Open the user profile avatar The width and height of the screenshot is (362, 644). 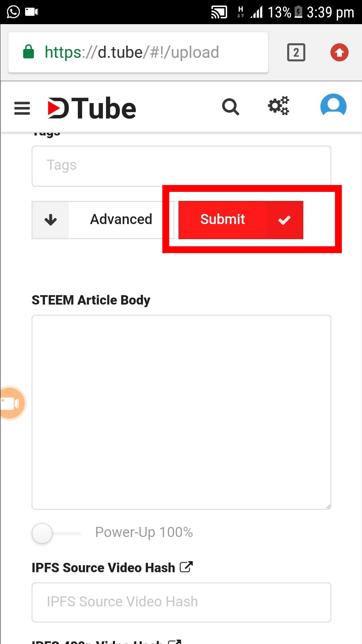coord(333,106)
